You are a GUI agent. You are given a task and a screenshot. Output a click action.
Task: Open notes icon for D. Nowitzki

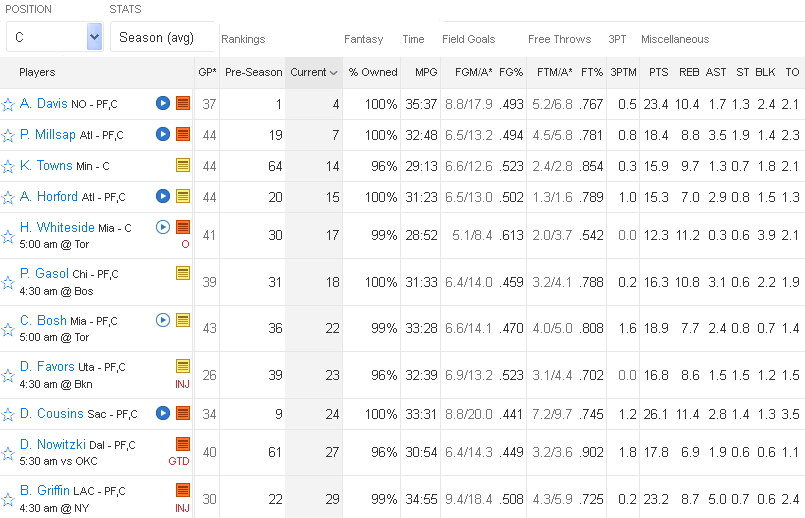click(183, 444)
